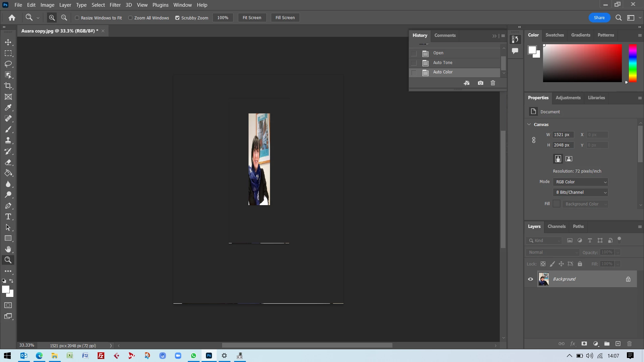Viewport: 644px width, 362px height.
Task: Create new snapshot camera icon in History
Action: pyautogui.click(x=480, y=83)
